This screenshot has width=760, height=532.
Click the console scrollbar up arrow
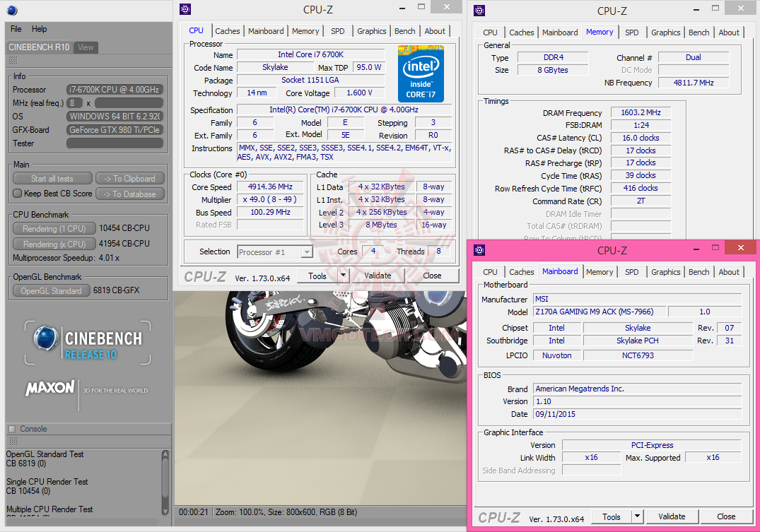165,454
